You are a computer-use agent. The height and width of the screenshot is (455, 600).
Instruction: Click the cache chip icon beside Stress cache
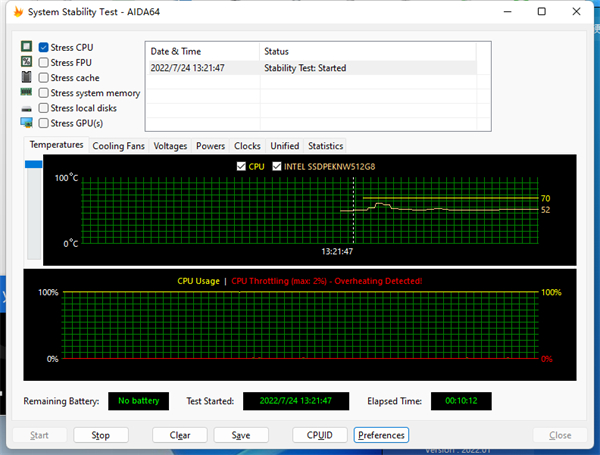[x=27, y=77]
